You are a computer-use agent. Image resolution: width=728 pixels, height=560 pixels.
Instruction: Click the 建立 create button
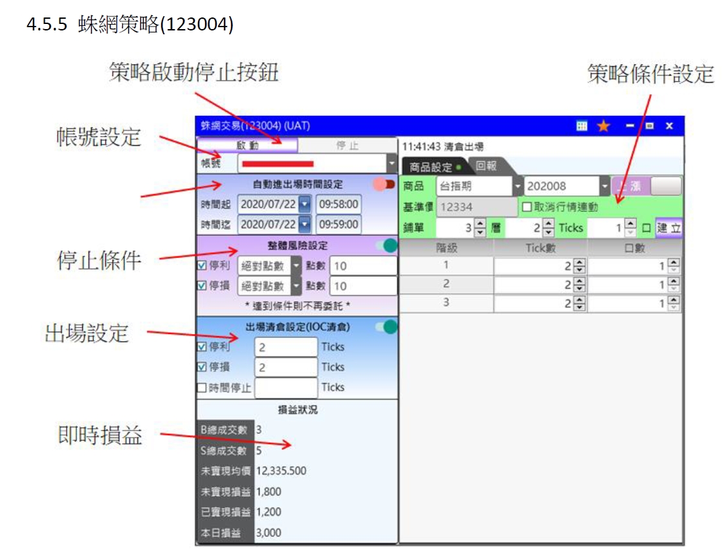pyautogui.click(x=668, y=228)
